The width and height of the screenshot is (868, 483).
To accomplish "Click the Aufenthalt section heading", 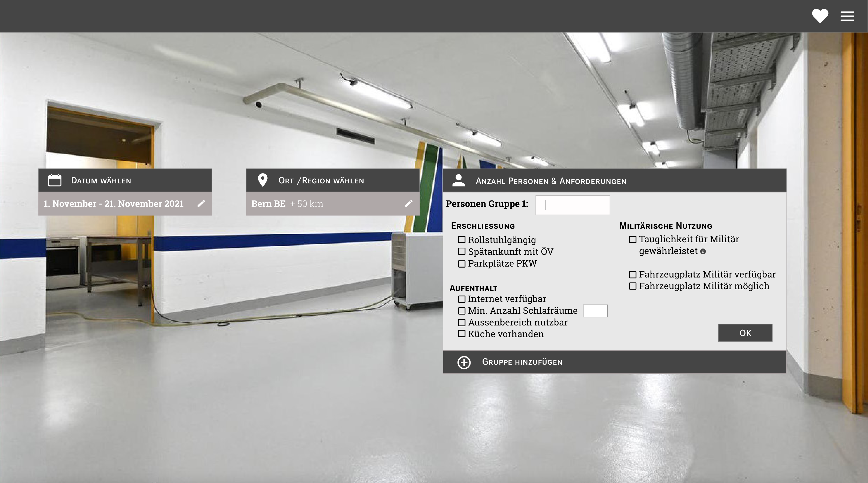I will coord(473,288).
